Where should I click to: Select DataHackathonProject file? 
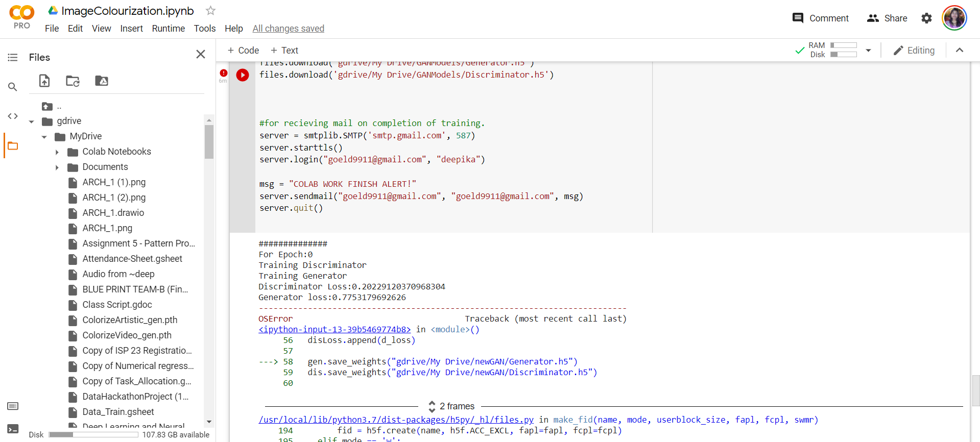[x=135, y=397]
